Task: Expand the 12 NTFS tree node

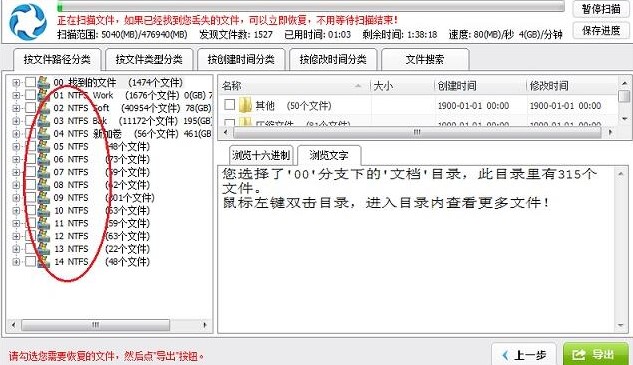Action: coord(16,236)
